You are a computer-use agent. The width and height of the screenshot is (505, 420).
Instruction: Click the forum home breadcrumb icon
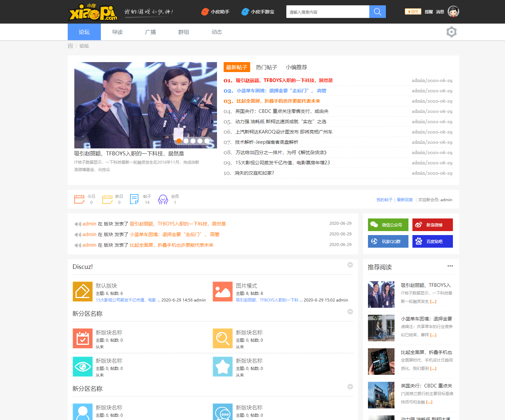tap(70, 46)
